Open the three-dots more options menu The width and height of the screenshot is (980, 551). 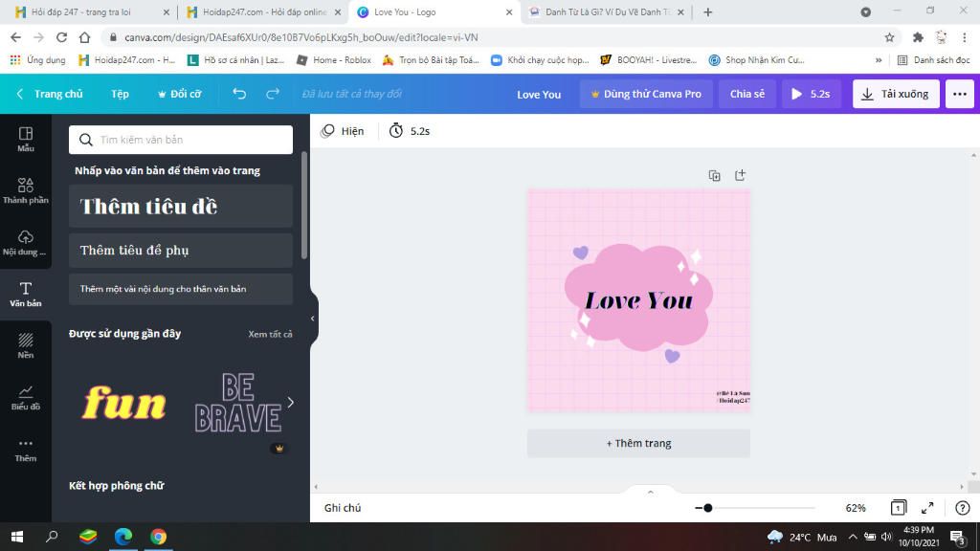click(959, 94)
